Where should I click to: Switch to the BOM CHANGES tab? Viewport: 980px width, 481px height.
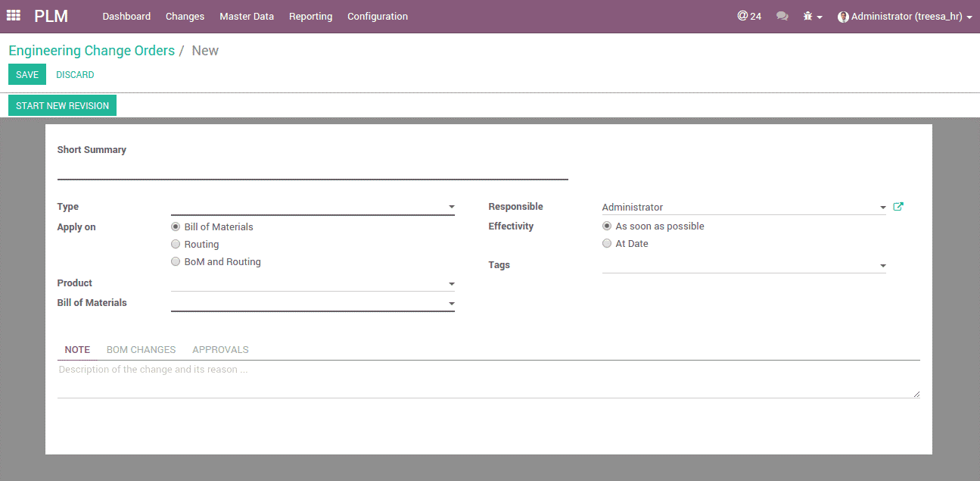pyautogui.click(x=141, y=349)
